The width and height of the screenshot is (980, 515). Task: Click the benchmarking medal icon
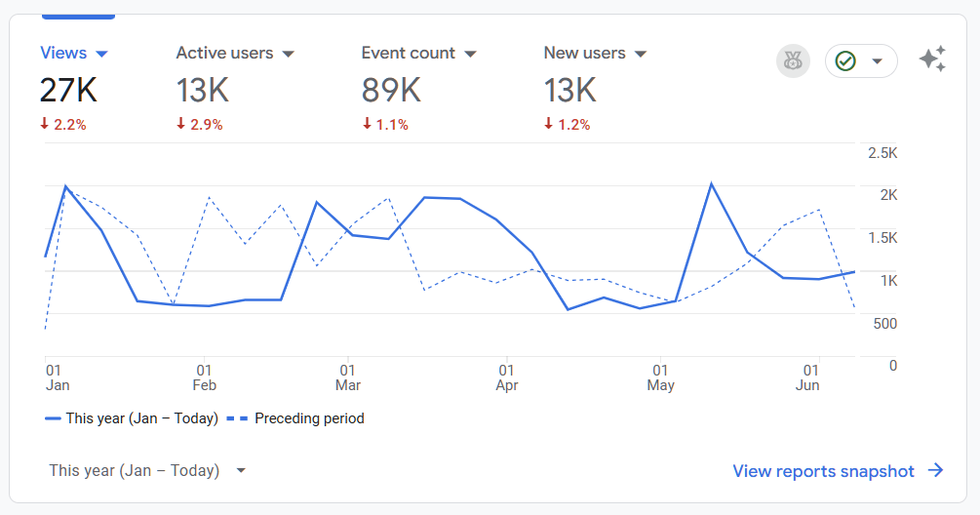click(793, 61)
